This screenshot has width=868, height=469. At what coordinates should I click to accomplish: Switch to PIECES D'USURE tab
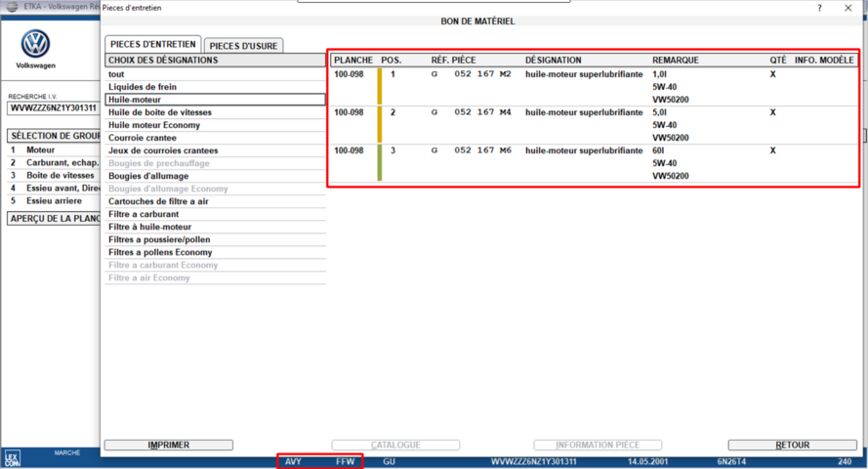pyautogui.click(x=243, y=46)
